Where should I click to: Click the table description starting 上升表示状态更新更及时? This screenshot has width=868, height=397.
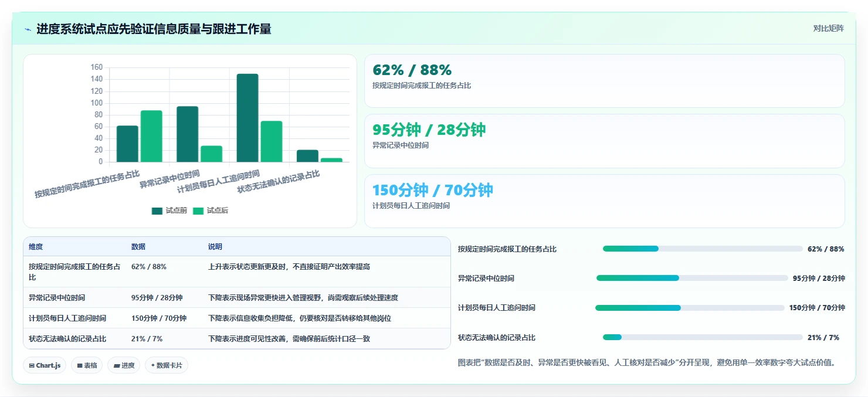(289, 267)
